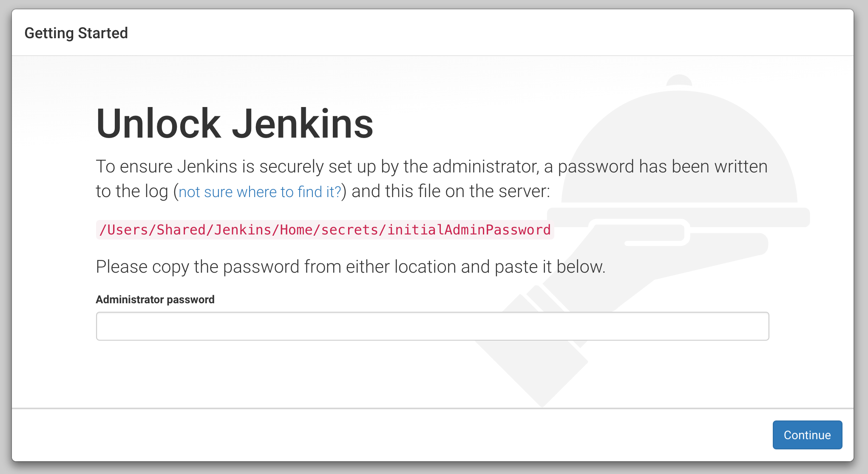Click the word "Unlock" in the heading

159,124
